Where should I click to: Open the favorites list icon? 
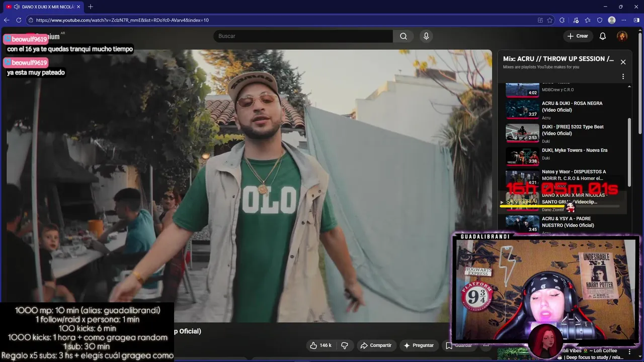pyautogui.click(x=588, y=20)
